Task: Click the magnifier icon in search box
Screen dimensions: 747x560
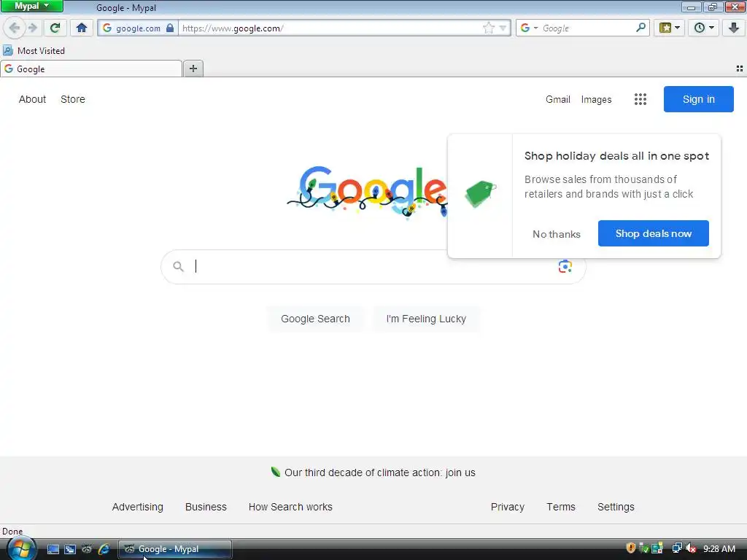Action: [178, 267]
